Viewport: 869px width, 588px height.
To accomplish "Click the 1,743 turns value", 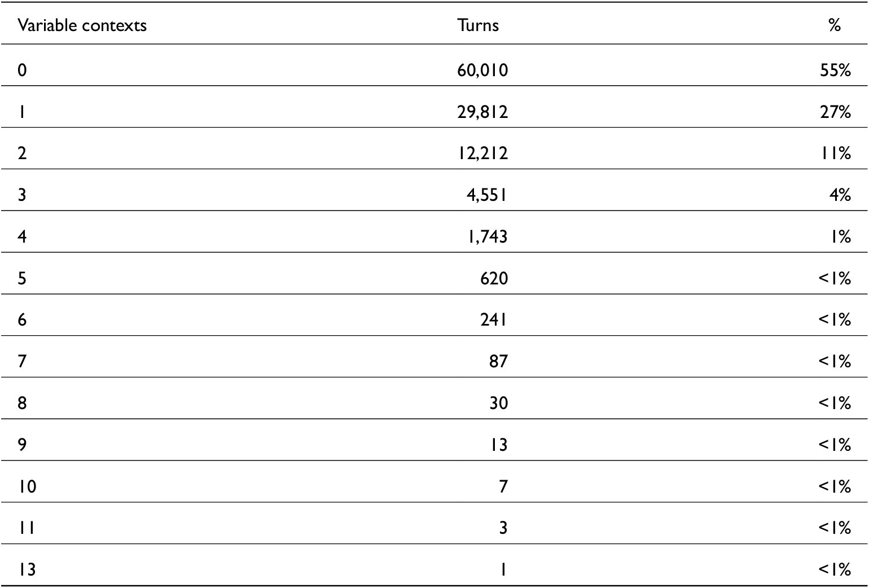I will [x=487, y=237].
